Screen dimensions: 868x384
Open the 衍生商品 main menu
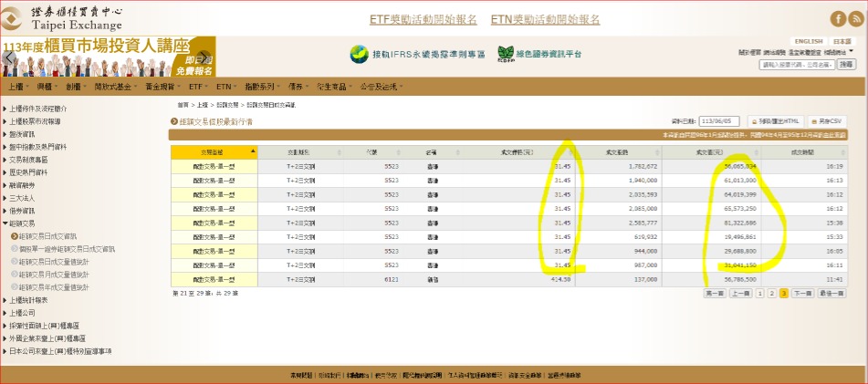click(x=335, y=87)
